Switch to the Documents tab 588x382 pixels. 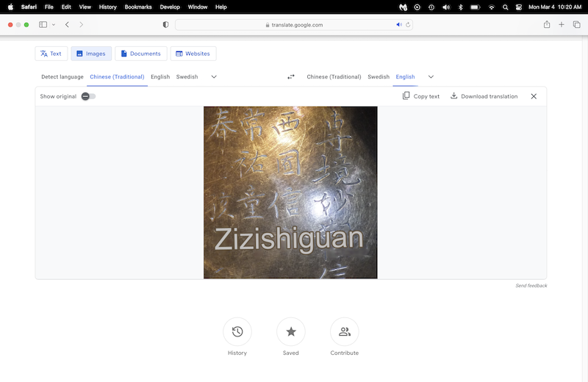pos(141,54)
